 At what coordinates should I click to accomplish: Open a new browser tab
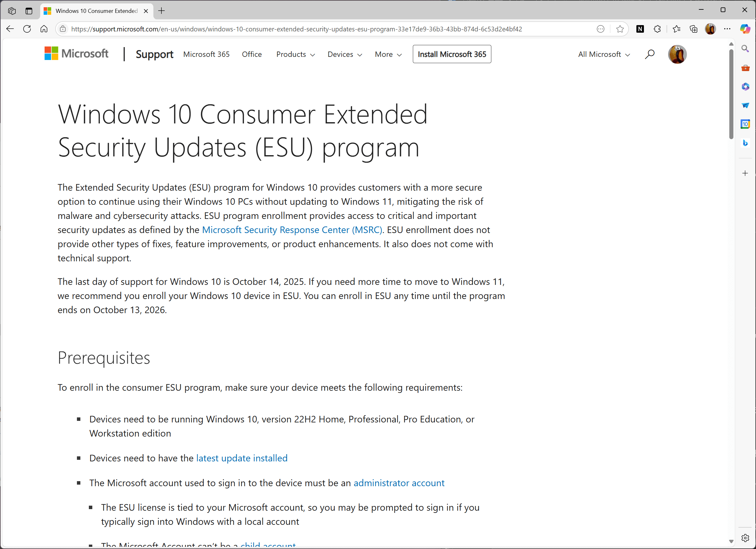[x=162, y=11]
